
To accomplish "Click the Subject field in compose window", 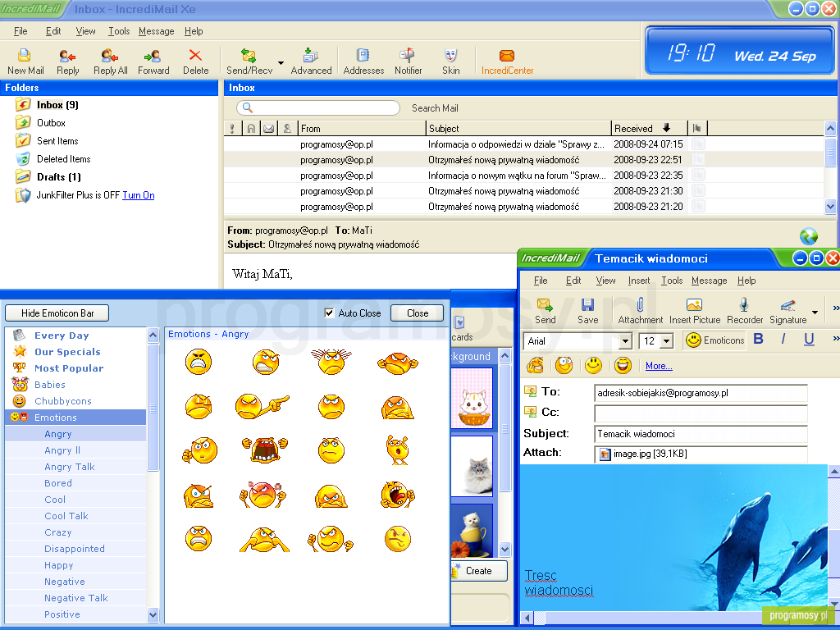I will tap(701, 434).
